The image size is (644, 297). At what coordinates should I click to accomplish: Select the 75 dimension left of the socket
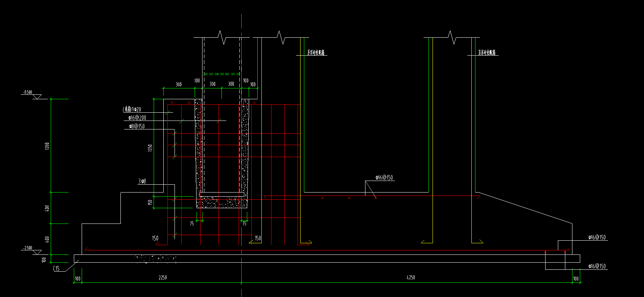(x=192, y=224)
